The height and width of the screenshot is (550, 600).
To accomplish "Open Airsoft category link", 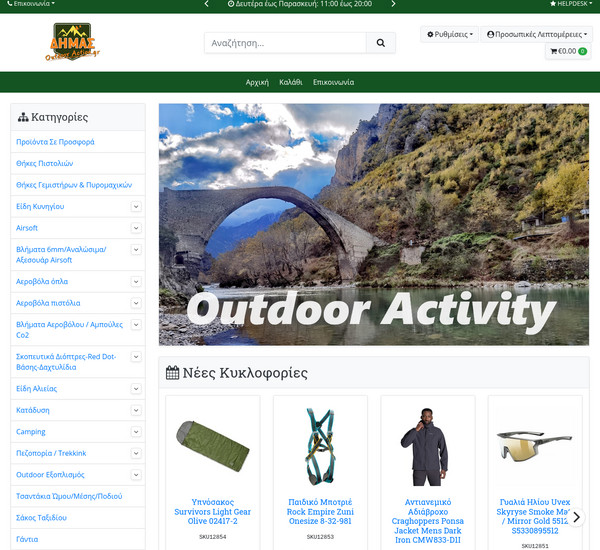I will click(x=27, y=228).
